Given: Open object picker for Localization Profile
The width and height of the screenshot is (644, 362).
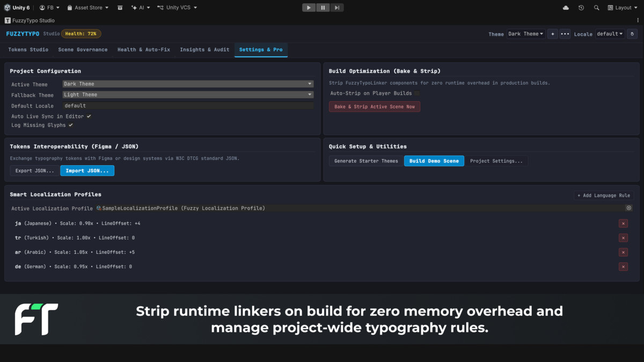Looking at the screenshot, I should coord(629,208).
